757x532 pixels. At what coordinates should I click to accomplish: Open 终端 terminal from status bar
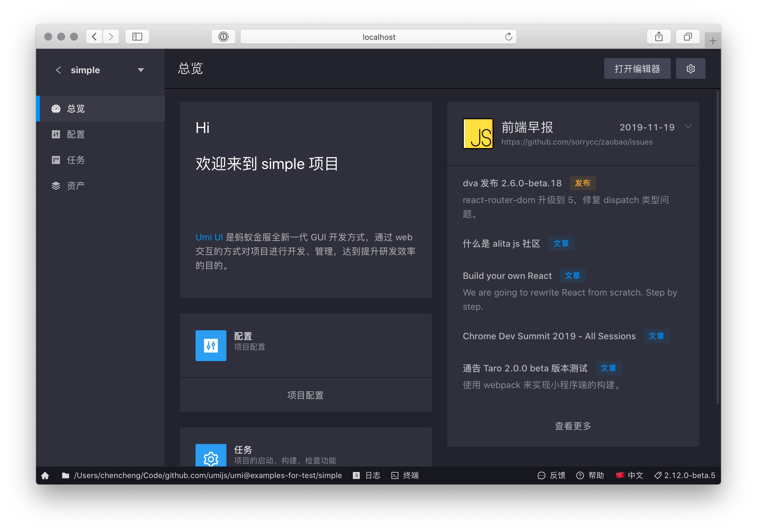pyautogui.click(x=405, y=475)
